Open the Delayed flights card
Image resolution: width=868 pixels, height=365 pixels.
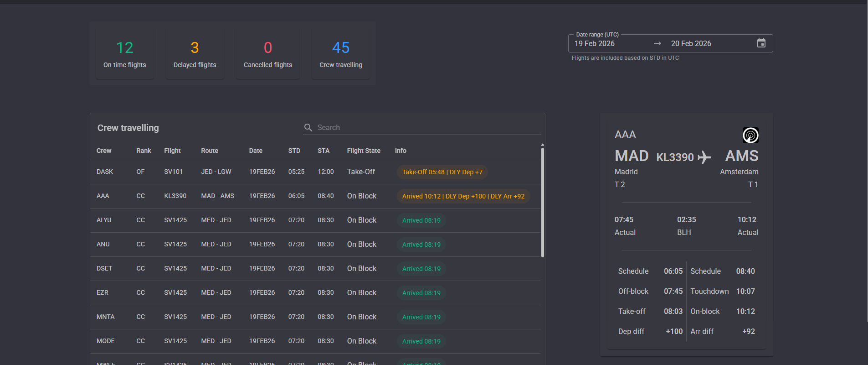195,54
